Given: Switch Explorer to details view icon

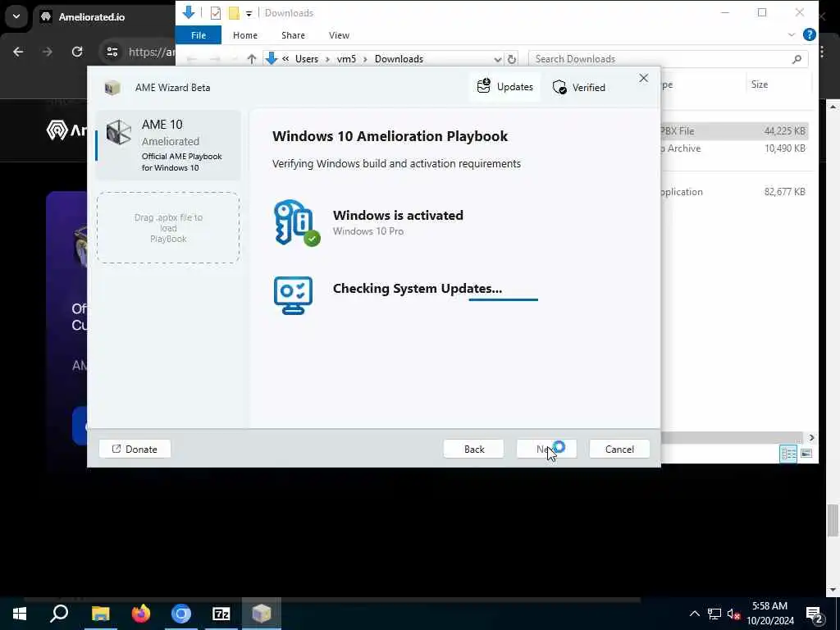Looking at the screenshot, I should coord(788,454).
